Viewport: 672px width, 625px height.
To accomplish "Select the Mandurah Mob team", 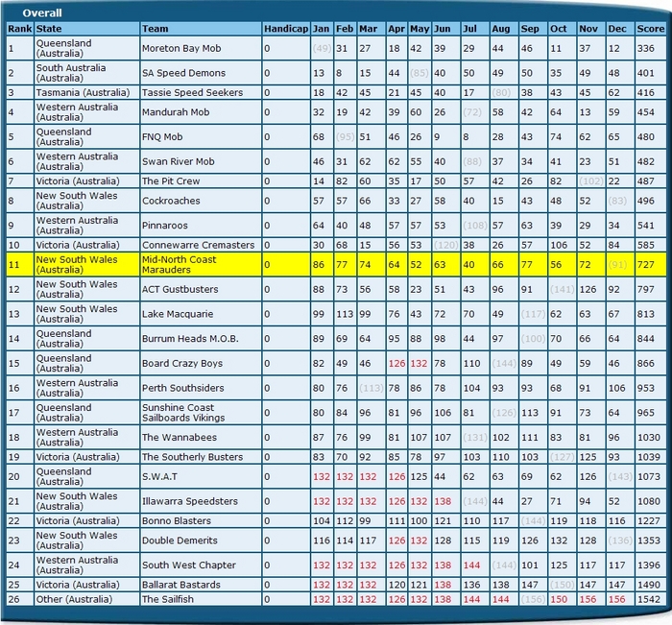I will click(176, 112).
